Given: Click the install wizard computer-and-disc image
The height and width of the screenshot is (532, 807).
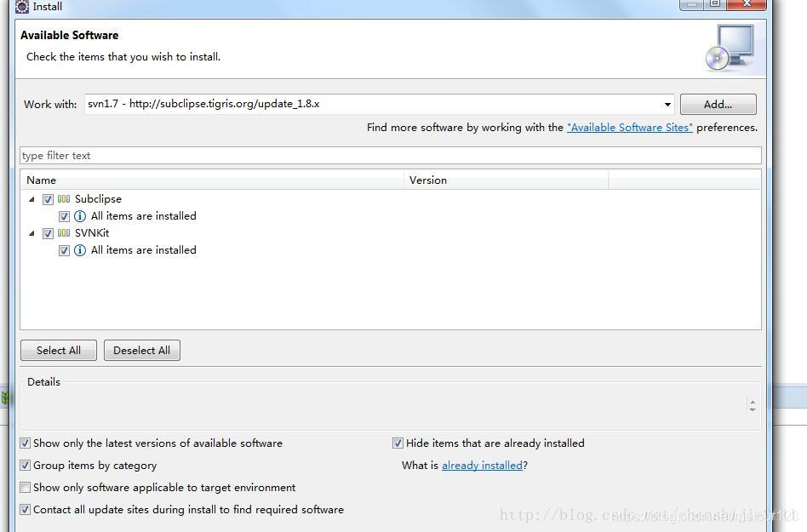Looking at the screenshot, I should pos(730,48).
